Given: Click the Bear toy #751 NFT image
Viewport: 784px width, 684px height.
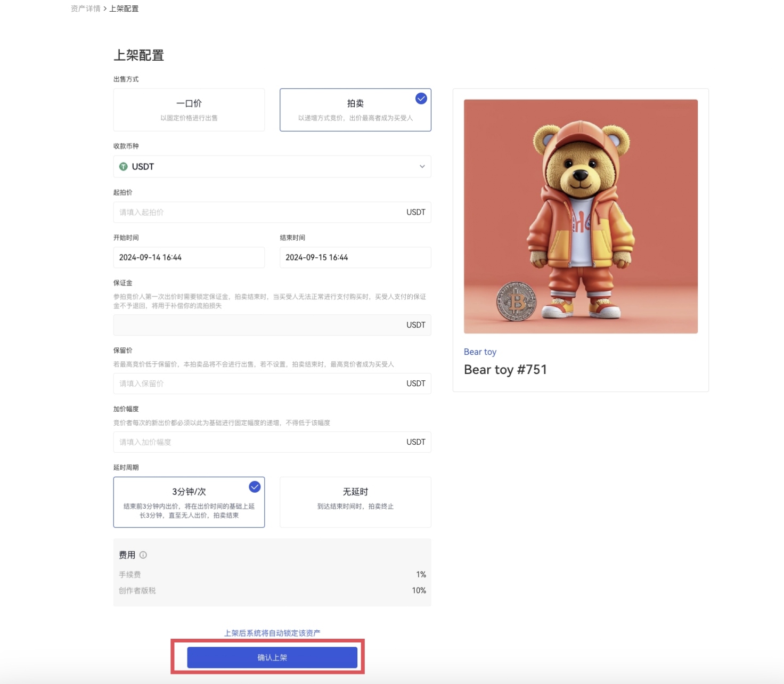Looking at the screenshot, I should pos(581,216).
